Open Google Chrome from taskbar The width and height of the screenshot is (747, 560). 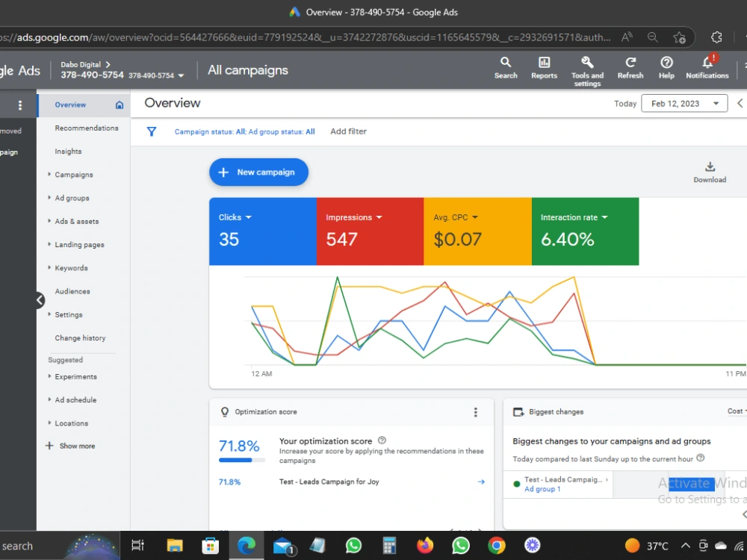(x=497, y=546)
